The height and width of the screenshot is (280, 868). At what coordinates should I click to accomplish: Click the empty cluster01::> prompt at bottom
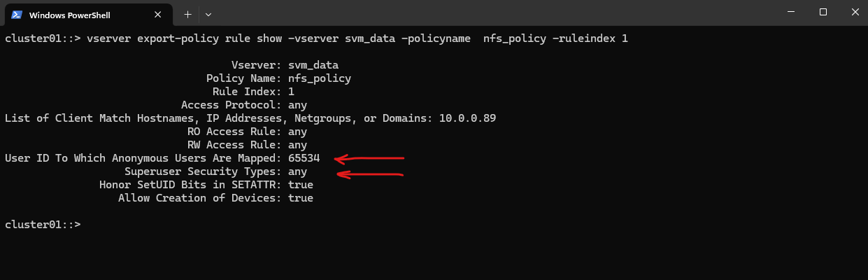coord(43,225)
